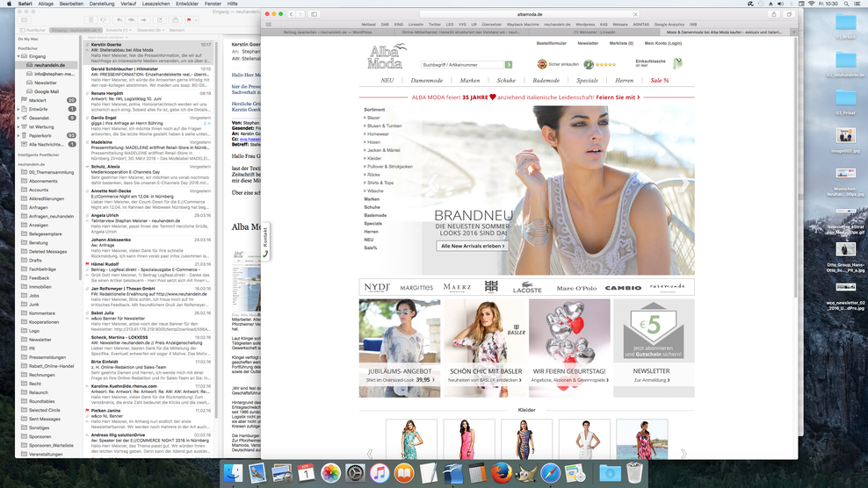Click Feiern Sie mit anniversary link
This screenshot has width=868, height=488.
click(x=618, y=97)
